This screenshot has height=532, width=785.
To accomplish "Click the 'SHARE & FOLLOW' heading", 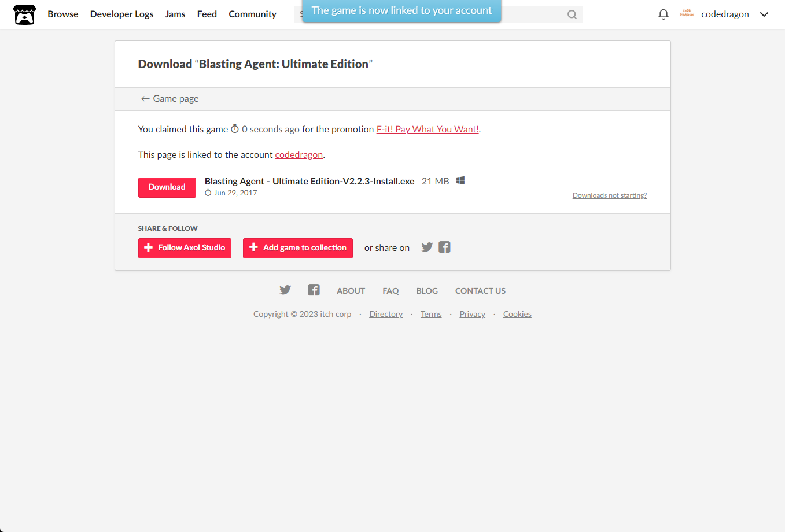I will (x=168, y=228).
